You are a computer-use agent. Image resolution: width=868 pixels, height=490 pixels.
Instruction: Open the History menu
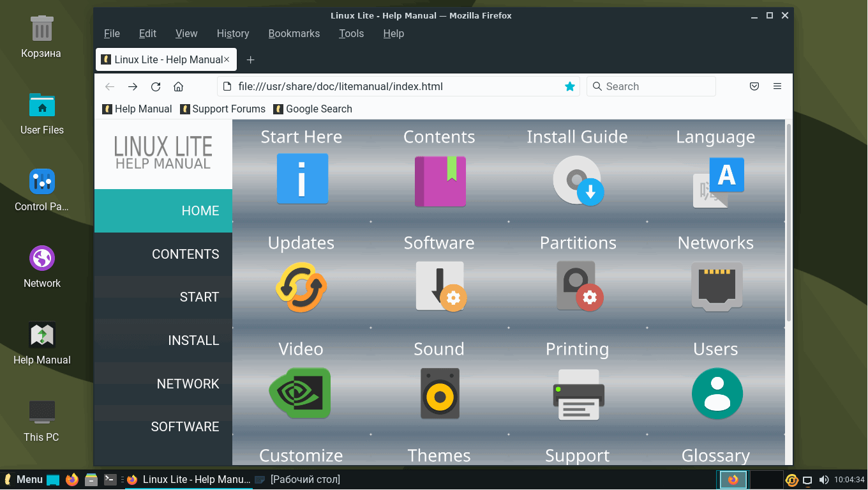[x=233, y=33]
